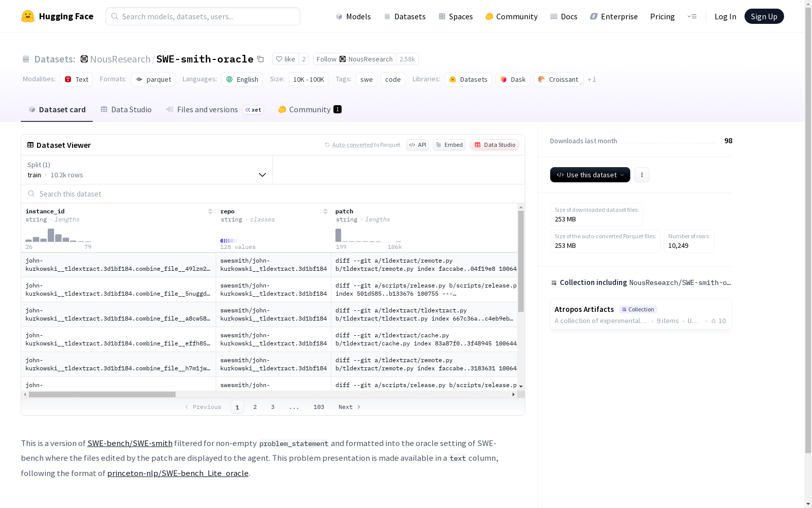Click the cell ending combine_file__49lzm2…

pos(118,265)
